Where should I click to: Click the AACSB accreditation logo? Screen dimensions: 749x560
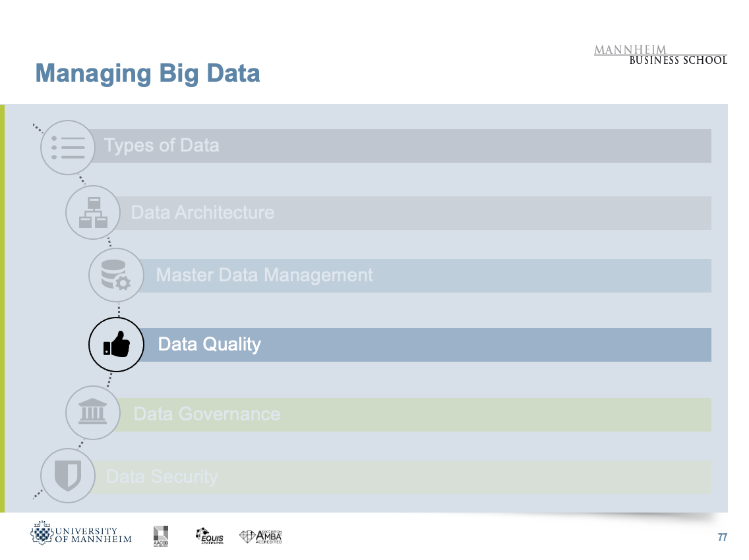click(162, 535)
